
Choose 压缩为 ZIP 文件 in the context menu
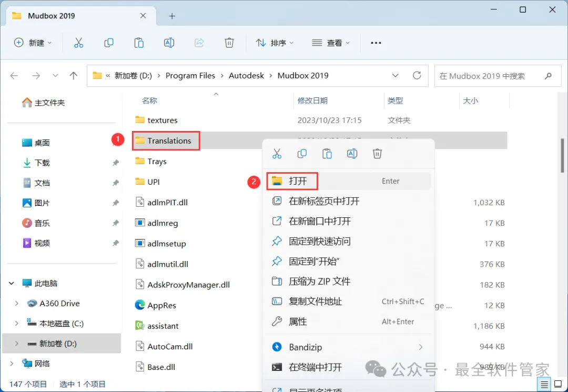click(x=348, y=282)
